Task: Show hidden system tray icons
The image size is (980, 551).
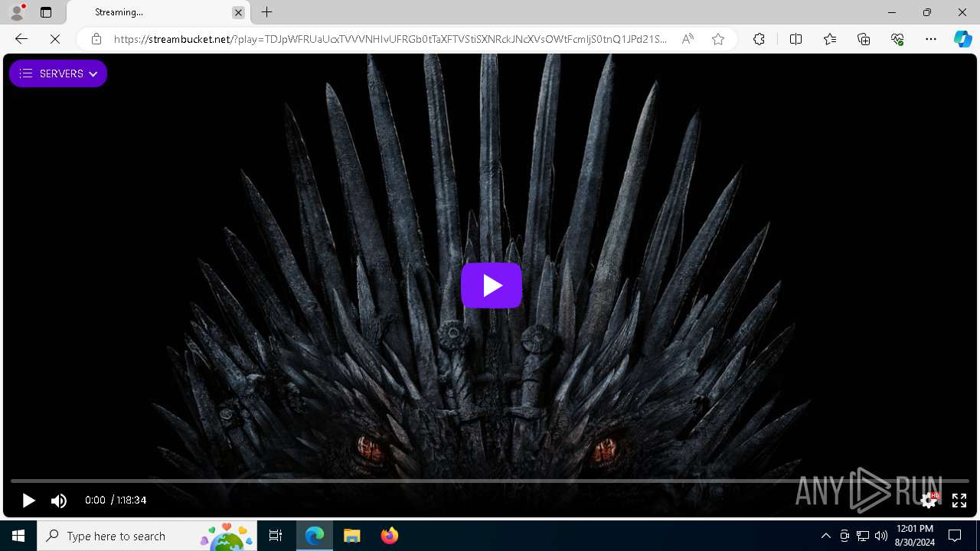Action: (x=825, y=536)
